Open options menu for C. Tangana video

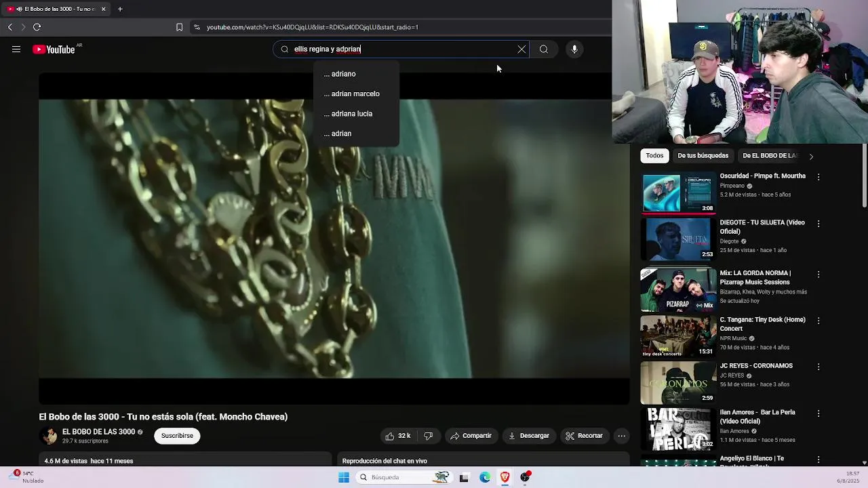pos(818,321)
